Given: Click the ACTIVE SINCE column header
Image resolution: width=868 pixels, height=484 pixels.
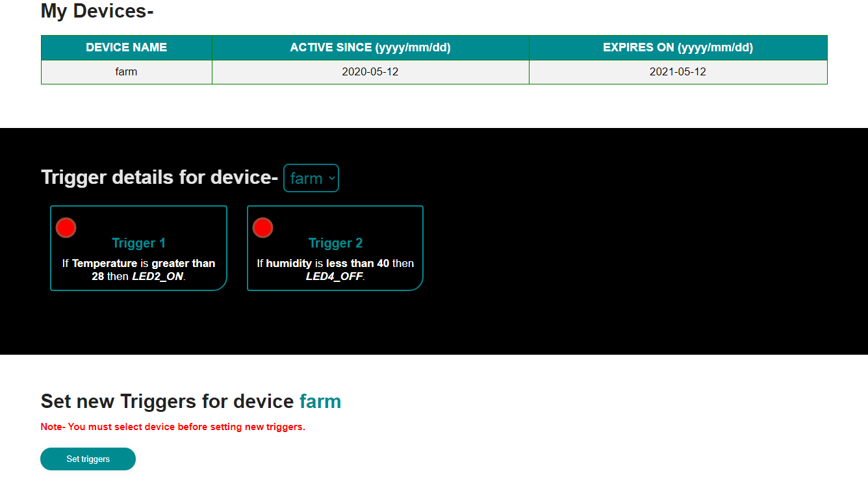Looking at the screenshot, I should pyautogui.click(x=370, y=47).
